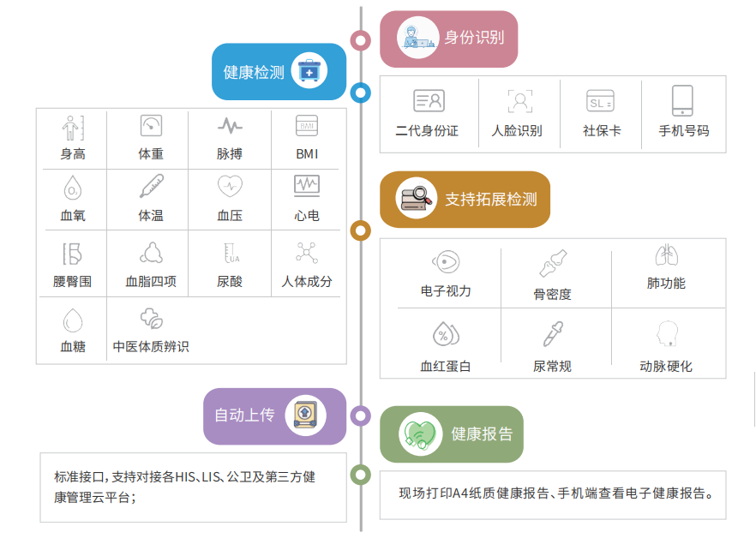The image size is (756, 556).
Task: Select the electronic vision (电子视力) eye icon
Action: pos(446,261)
